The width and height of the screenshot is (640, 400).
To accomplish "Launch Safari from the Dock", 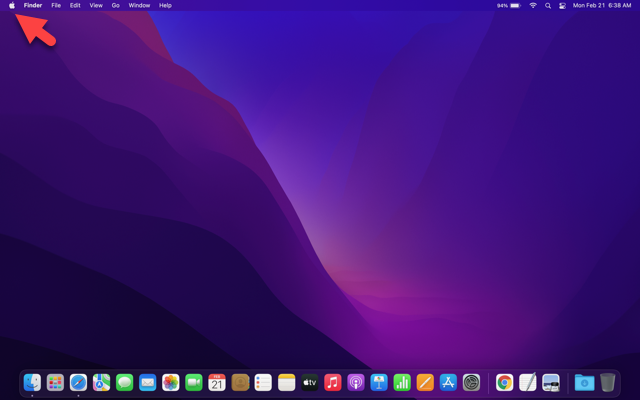I will coord(78,382).
